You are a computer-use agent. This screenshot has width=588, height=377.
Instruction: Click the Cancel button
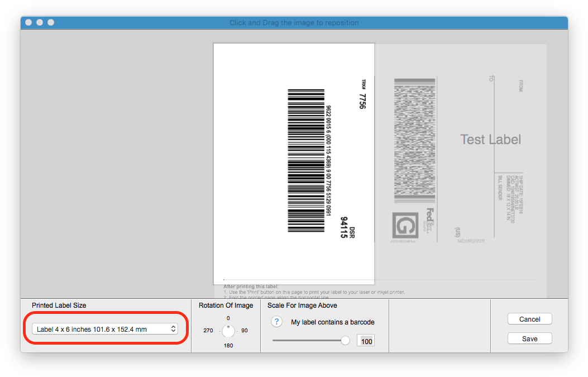pyautogui.click(x=529, y=319)
